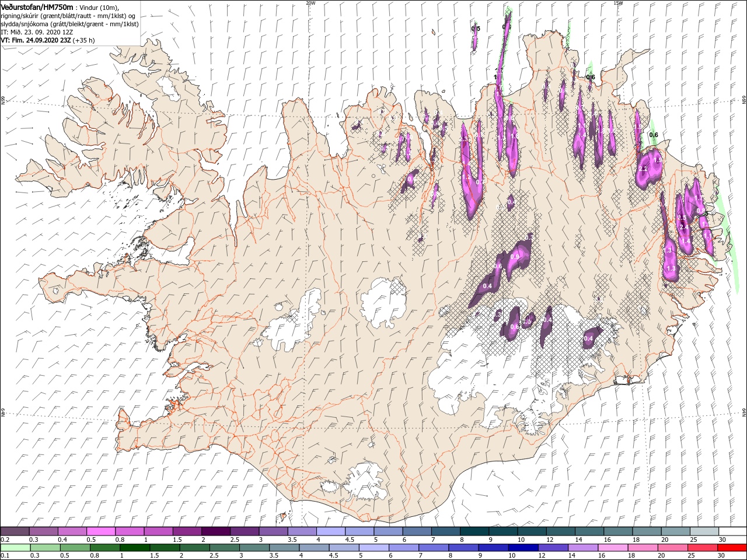Click the "0.2" label on the snow scale
This screenshot has width=747, height=560.
tap(5, 540)
